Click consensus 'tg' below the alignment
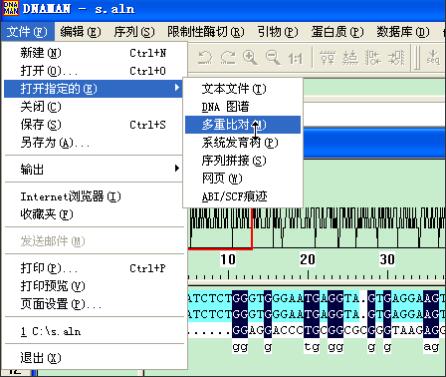446x377 pixels. click(312, 347)
